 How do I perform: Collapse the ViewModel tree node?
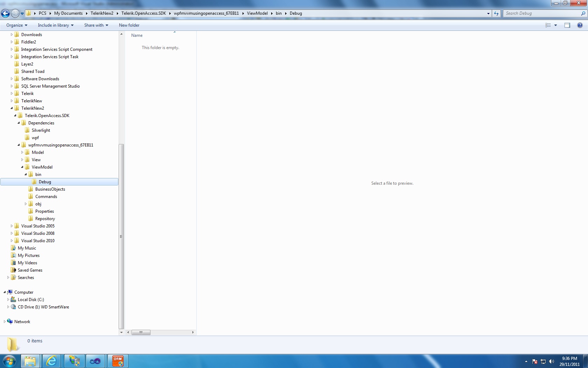click(22, 167)
